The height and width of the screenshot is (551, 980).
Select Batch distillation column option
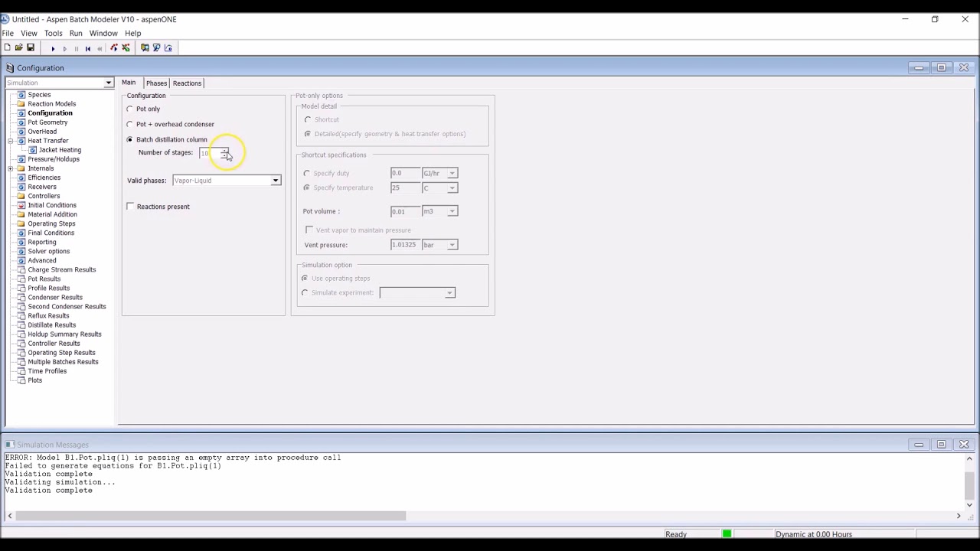[x=130, y=139]
